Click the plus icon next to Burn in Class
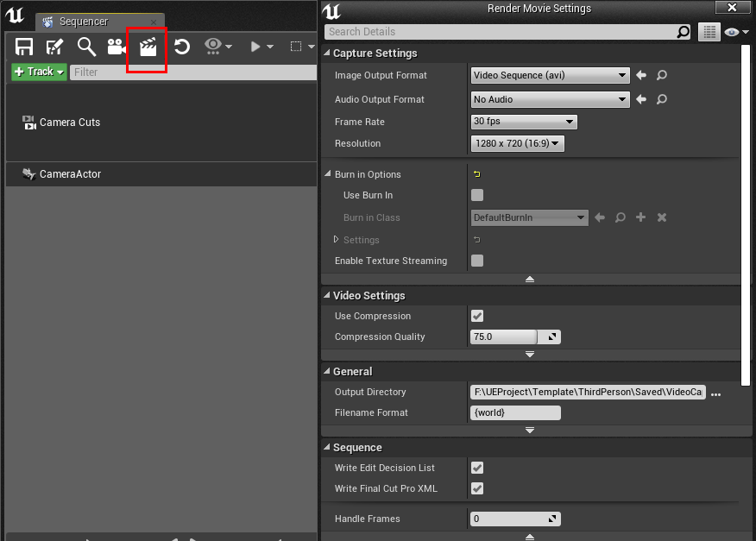Image resolution: width=756 pixels, height=541 pixels. tap(640, 217)
